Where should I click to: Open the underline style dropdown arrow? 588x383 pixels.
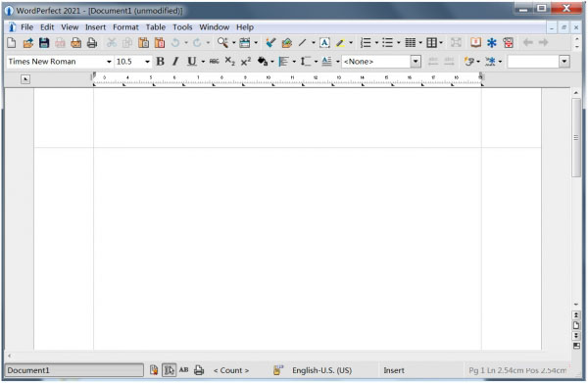pyautogui.click(x=203, y=62)
